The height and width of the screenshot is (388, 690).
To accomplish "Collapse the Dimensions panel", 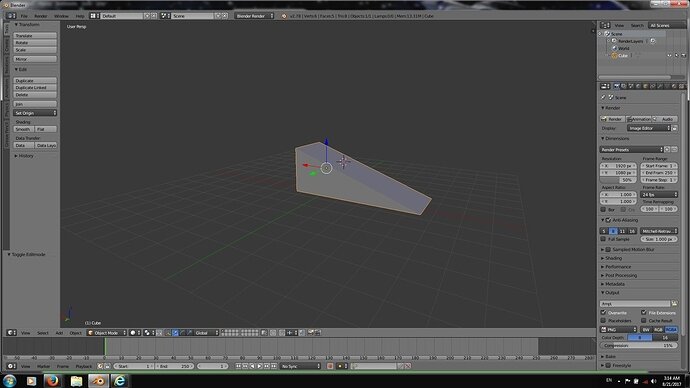I will coord(616,139).
